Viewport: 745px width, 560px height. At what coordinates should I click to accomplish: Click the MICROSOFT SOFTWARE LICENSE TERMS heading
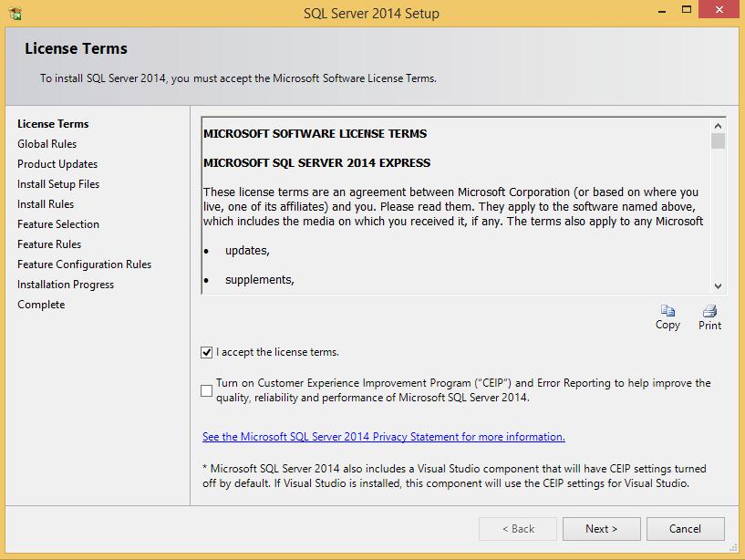pyautogui.click(x=315, y=133)
